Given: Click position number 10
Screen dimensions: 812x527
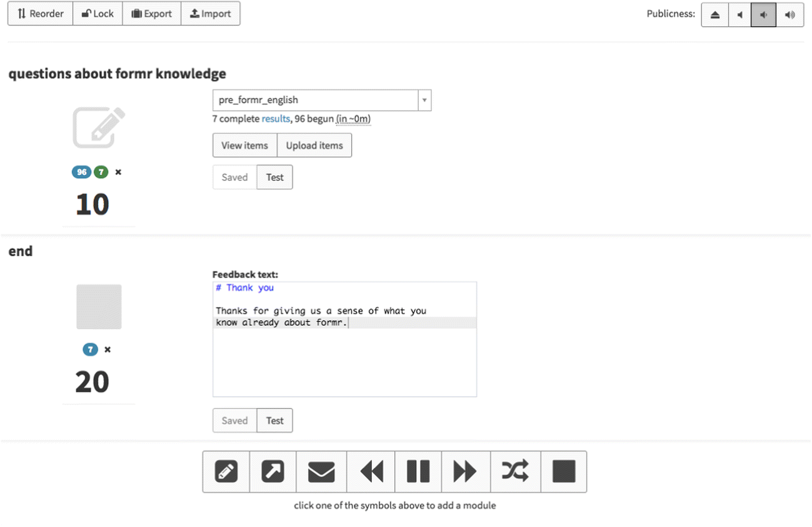Looking at the screenshot, I should point(93,204).
